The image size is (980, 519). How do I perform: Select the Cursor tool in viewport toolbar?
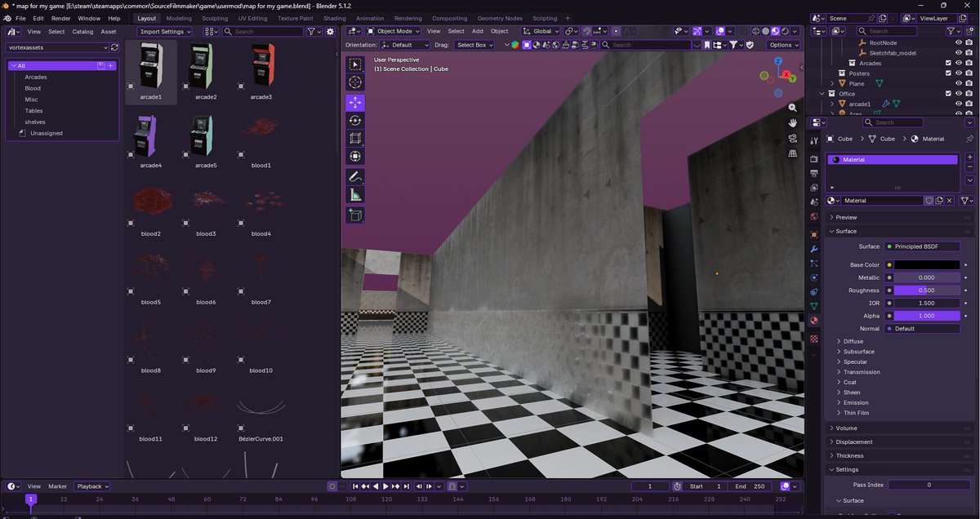click(x=355, y=82)
